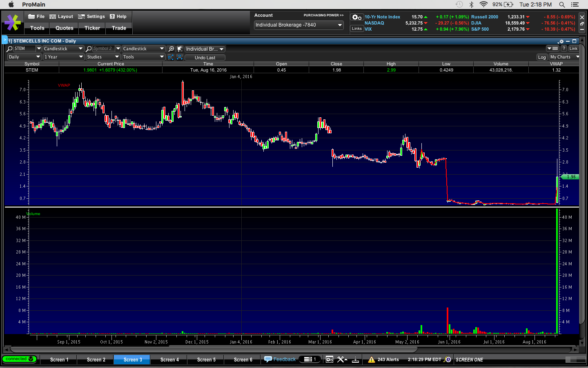The height and width of the screenshot is (368, 588).
Task: Click the Ticker button
Action: 92,28
